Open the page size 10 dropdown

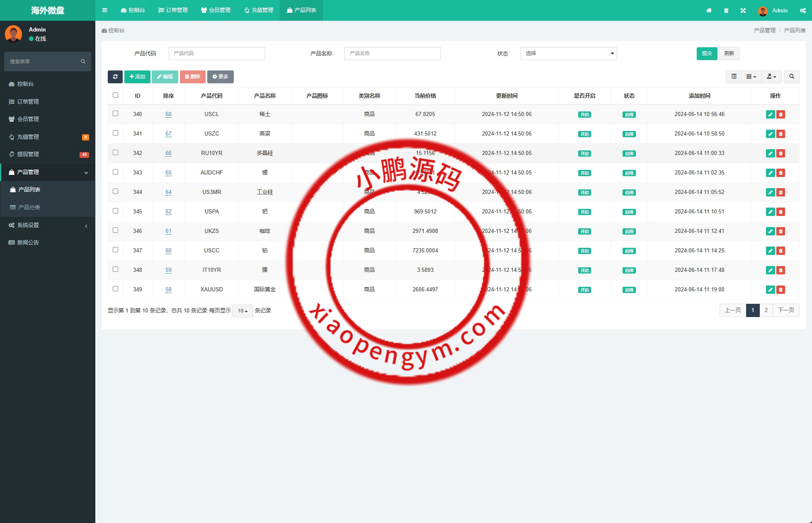click(242, 311)
